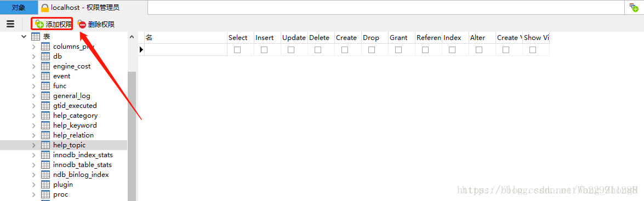Click the table icon beside proc
The width and height of the screenshot is (644, 201).
click(45, 194)
